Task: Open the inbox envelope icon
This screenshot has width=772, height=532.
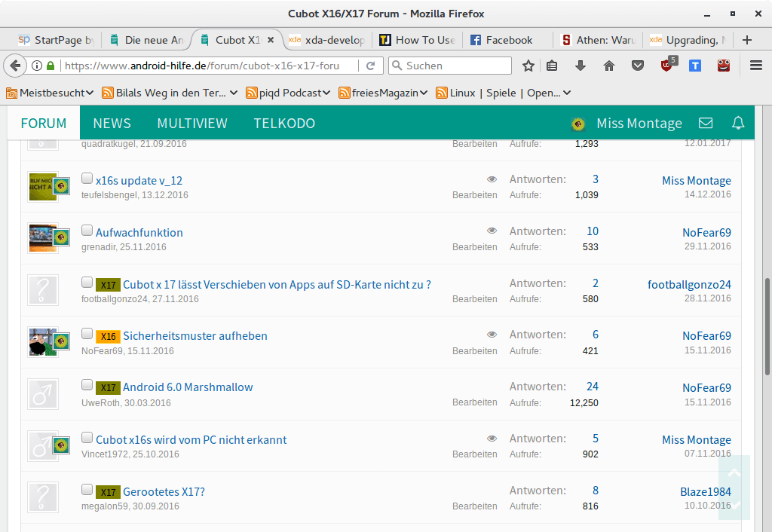Action: tap(706, 123)
